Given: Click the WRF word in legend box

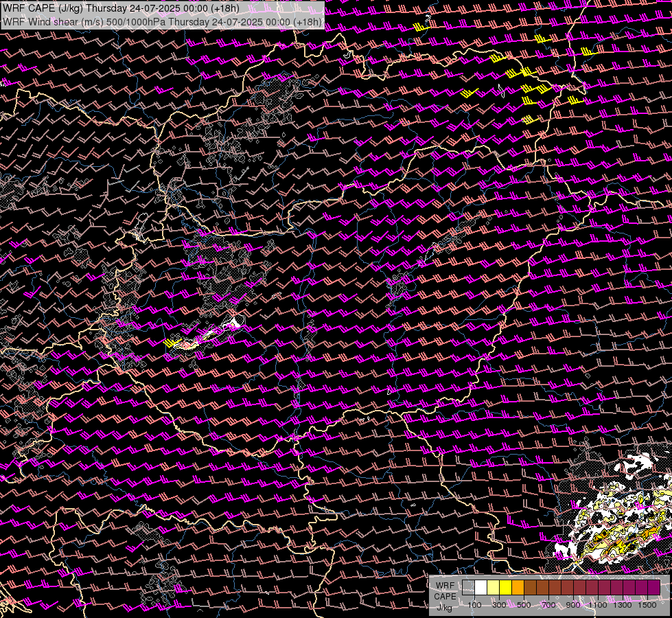Looking at the screenshot, I should tap(445, 586).
